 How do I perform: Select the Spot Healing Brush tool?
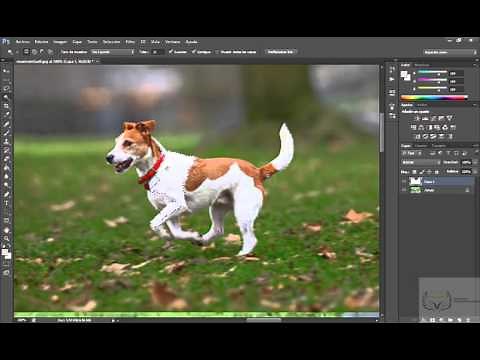[6, 124]
